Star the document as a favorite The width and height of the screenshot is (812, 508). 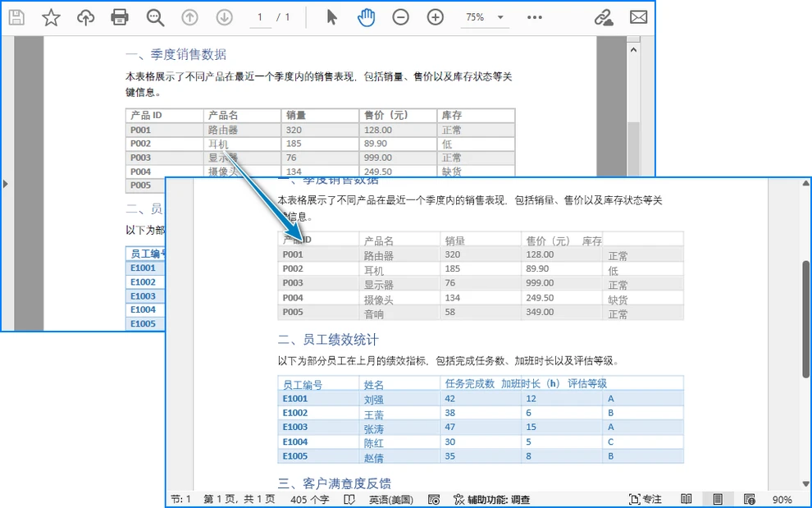pos(51,16)
